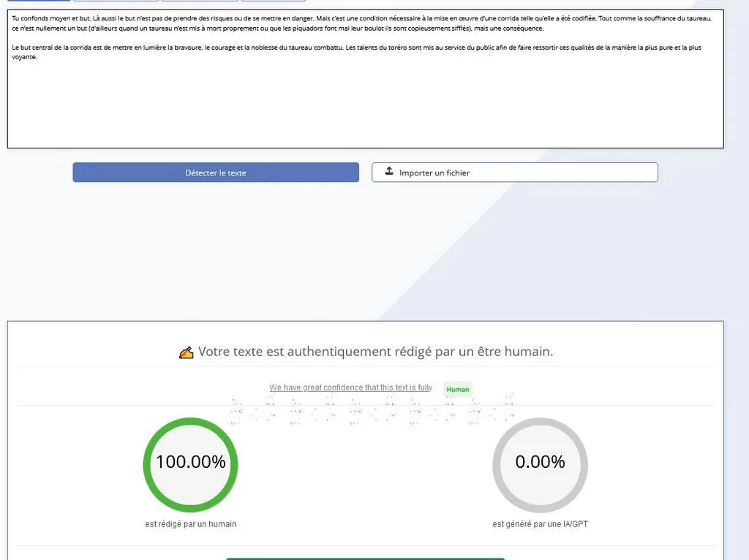Click the "est rédigé par un humain" label
Image resolution: width=749 pixels, height=560 pixels.
[191, 523]
